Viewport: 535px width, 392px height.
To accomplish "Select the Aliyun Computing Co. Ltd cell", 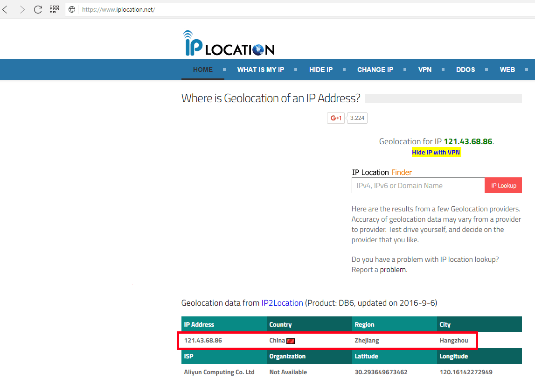I will click(219, 372).
